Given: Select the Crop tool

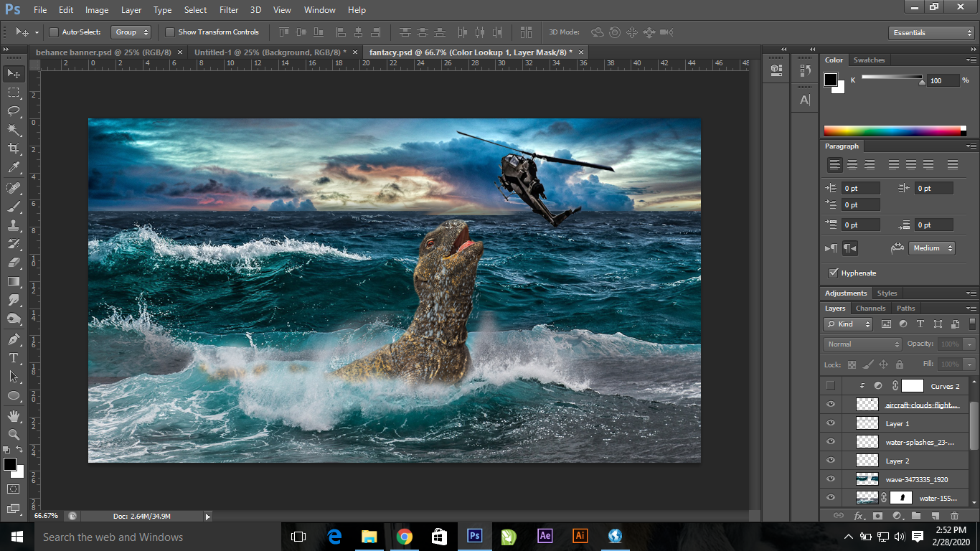Looking at the screenshot, I should (x=14, y=149).
